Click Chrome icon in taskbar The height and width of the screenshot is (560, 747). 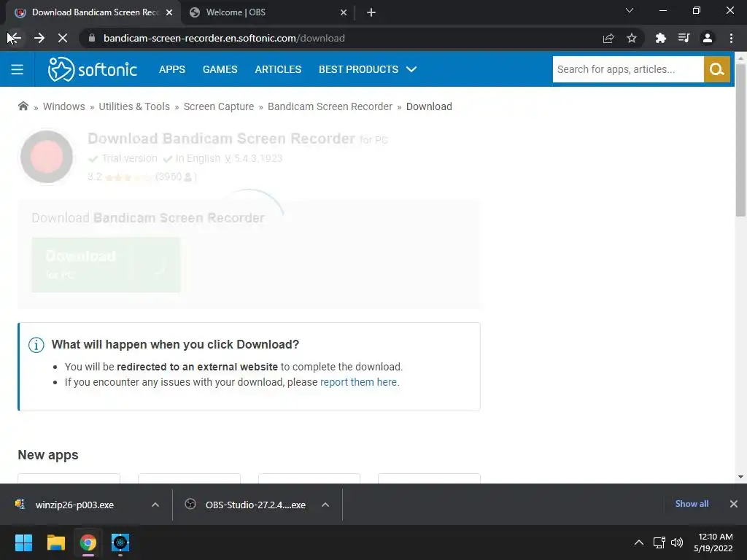88,542
